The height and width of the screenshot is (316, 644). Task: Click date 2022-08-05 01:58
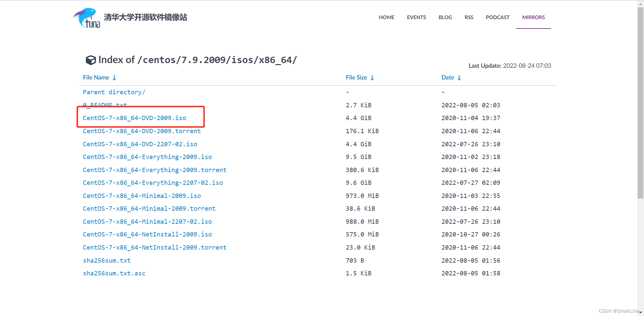pyautogui.click(x=471, y=273)
